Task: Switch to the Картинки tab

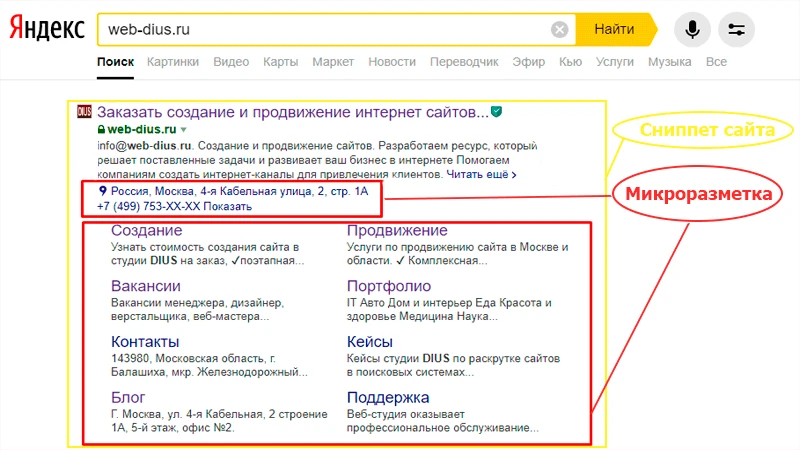Action: [x=173, y=62]
